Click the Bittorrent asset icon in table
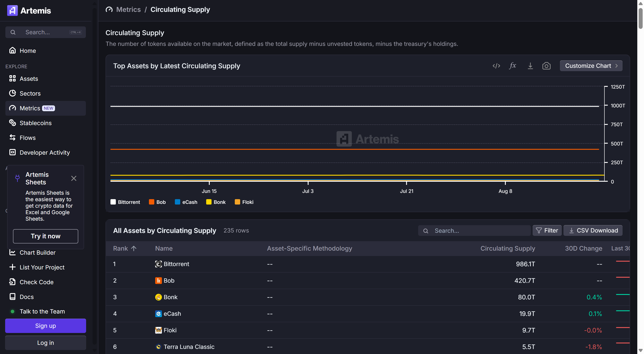The height and width of the screenshot is (354, 644). 158,264
